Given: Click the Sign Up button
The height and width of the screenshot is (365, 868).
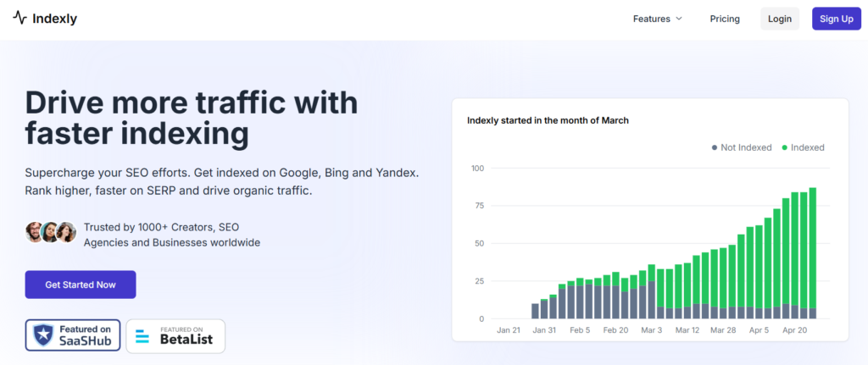Looking at the screenshot, I should click(x=837, y=19).
